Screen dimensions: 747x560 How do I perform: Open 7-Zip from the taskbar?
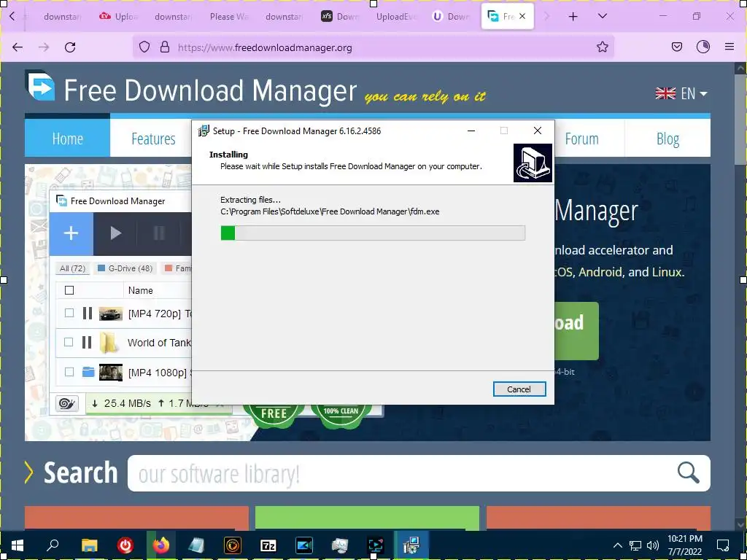point(268,545)
